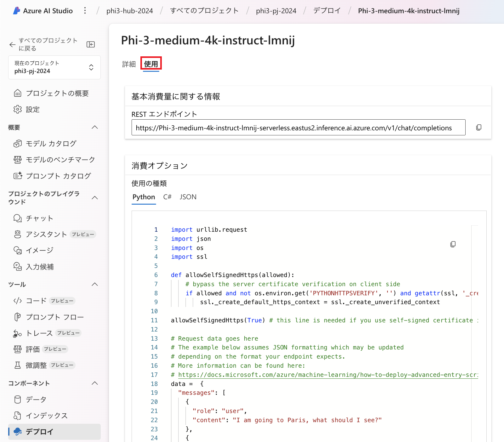Switch to the 詳細 tab

(129, 64)
